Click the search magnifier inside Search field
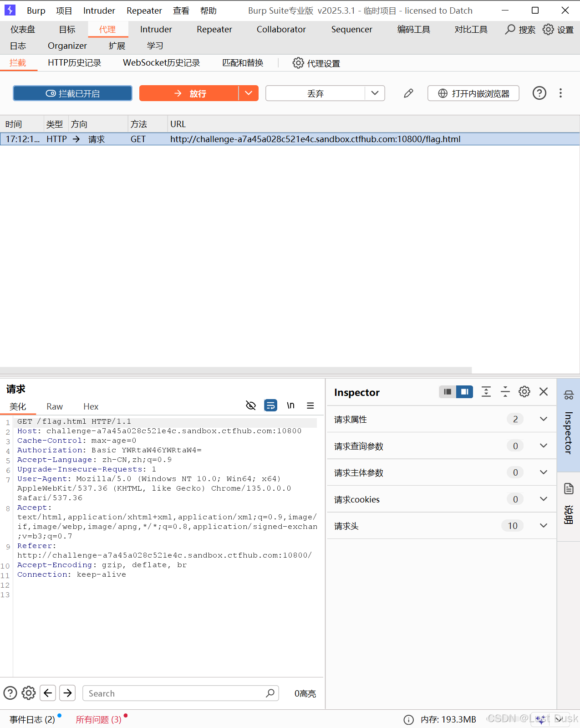This screenshot has height=728, width=580. 270,693
